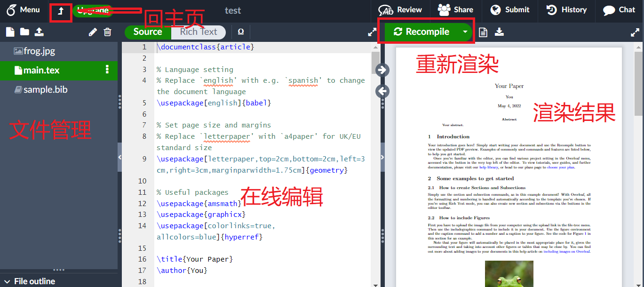Switch editor to Rich Text mode

tap(199, 32)
